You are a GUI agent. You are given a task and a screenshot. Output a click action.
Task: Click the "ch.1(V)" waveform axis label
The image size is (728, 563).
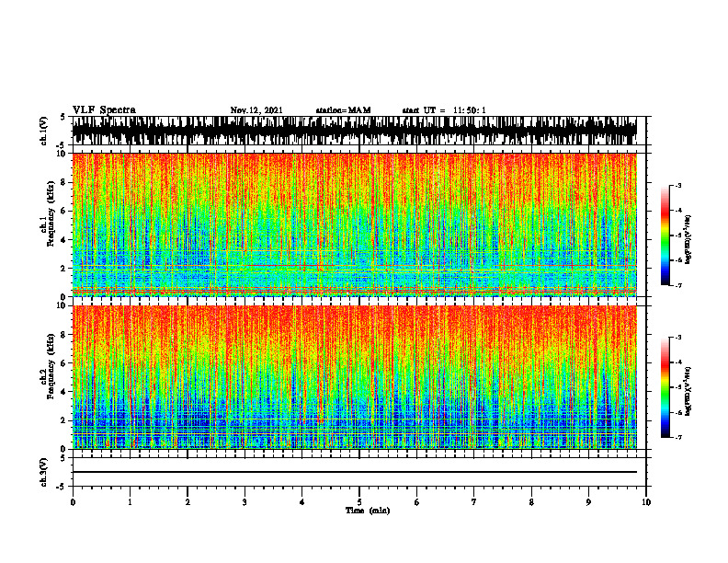[x=44, y=131]
